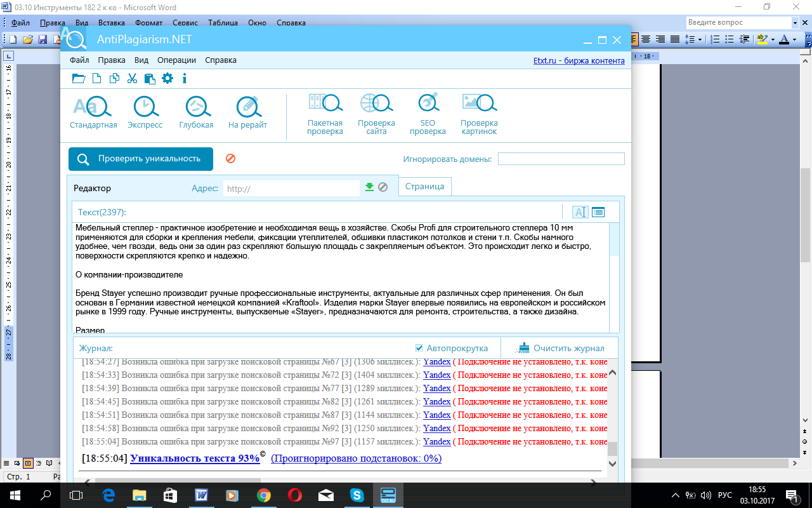812x508 pixels.
Task: Open the Windows Start menu
Action: coord(15,495)
